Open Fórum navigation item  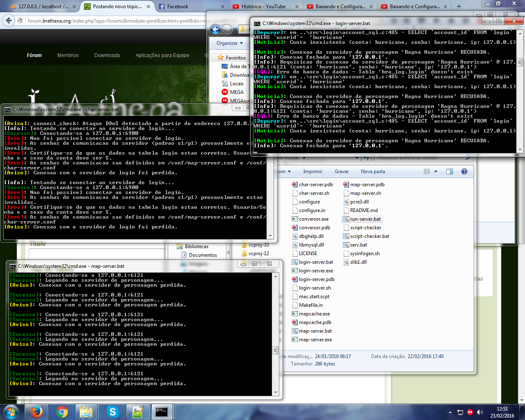pyautogui.click(x=34, y=55)
